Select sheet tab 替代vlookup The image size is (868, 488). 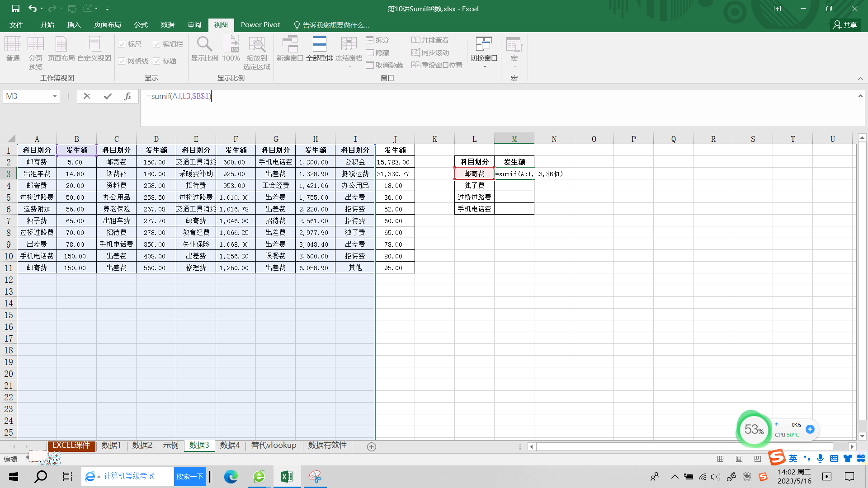(x=274, y=446)
